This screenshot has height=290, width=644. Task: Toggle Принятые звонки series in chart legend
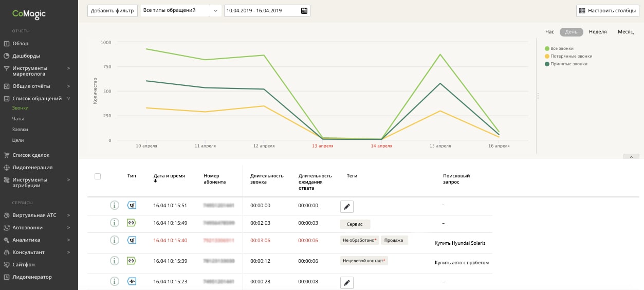(568, 64)
